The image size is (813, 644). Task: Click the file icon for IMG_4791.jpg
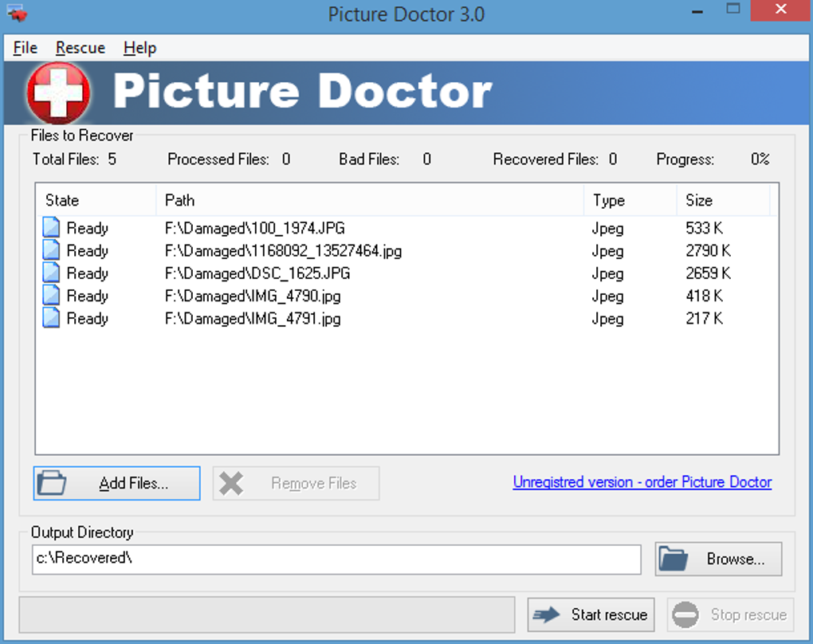point(51,318)
